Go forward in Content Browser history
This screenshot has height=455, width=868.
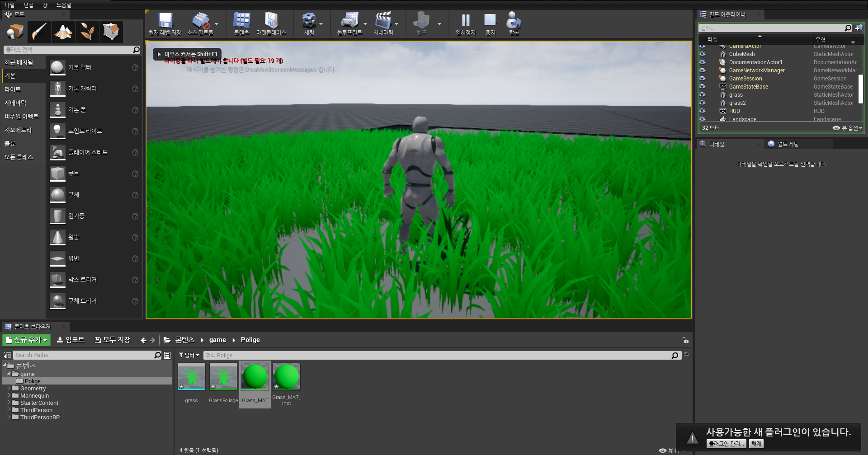coord(152,340)
